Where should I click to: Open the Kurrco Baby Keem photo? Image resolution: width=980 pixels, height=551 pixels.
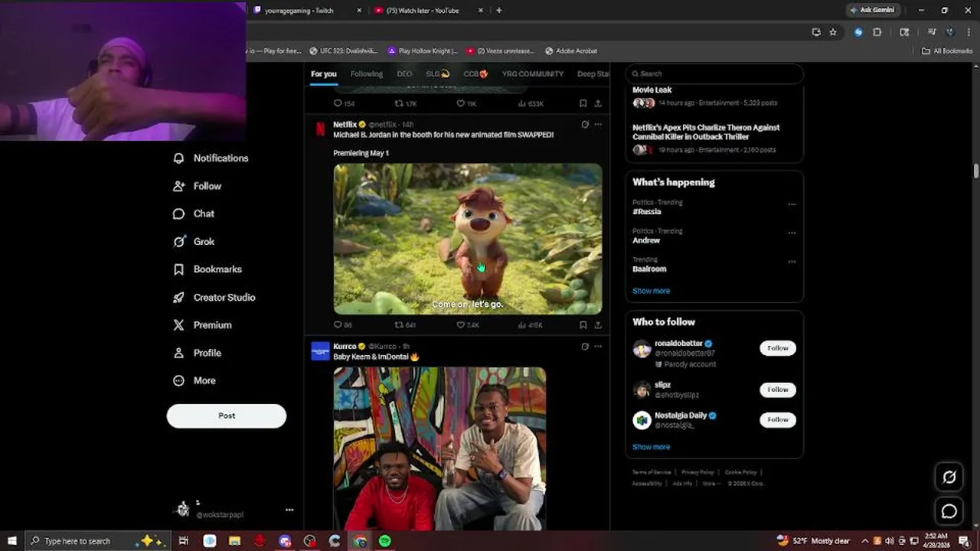pos(439,448)
